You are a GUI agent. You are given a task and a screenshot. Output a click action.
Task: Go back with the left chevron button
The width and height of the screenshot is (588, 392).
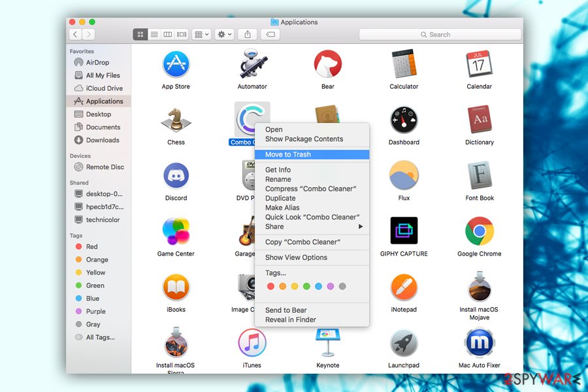(x=75, y=35)
